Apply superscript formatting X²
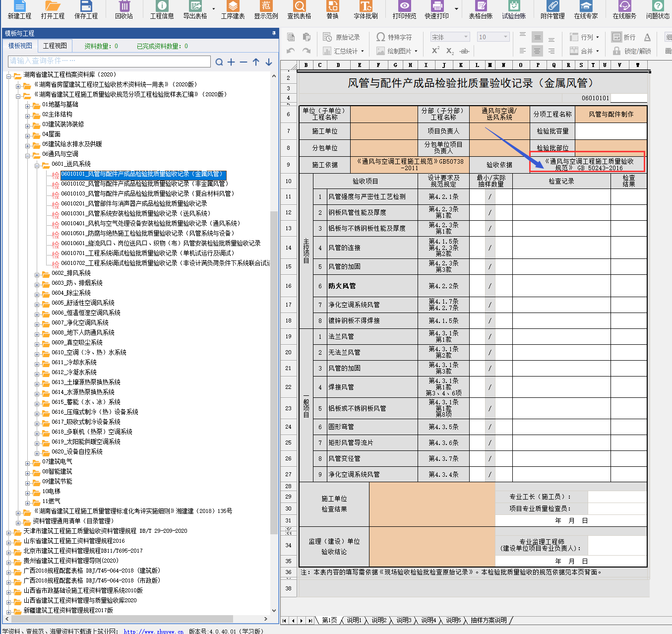 [x=435, y=51]
